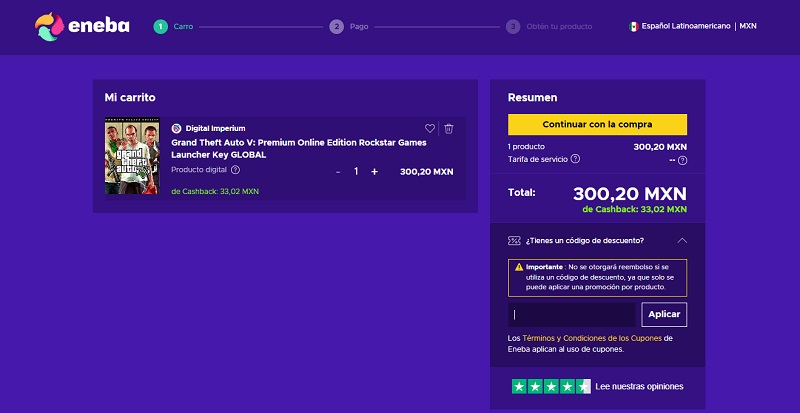Viewport: 800px width, 413px height.
Task: Select step 3 Obtén tu producto
Action: coord(549,27)
